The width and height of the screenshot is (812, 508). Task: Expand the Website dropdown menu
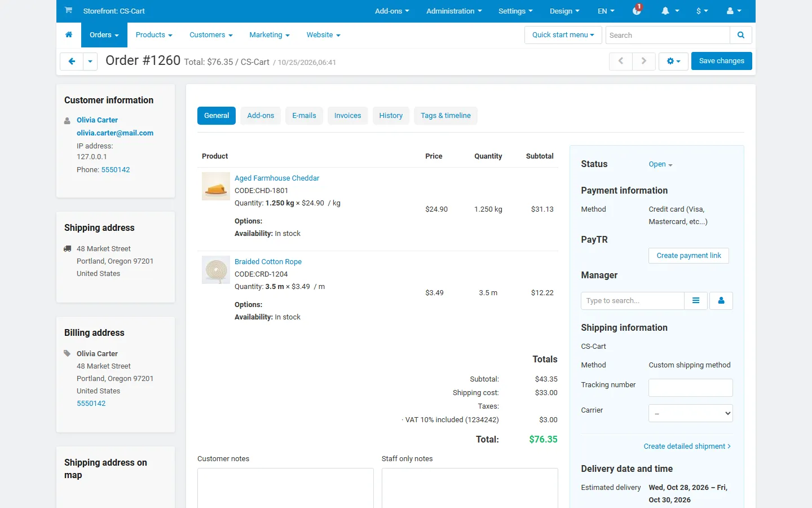tap(324, 35)
